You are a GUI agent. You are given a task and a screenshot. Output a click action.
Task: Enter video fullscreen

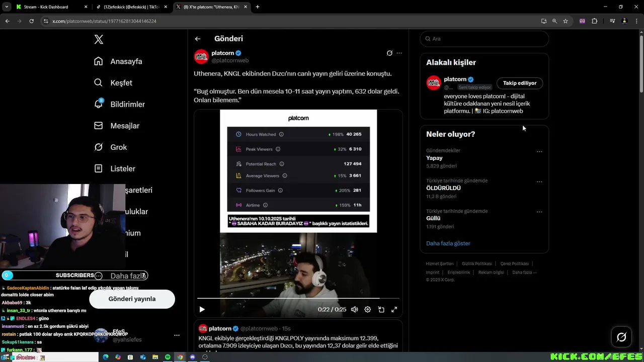pyautogui.click(x=394, y=310)
